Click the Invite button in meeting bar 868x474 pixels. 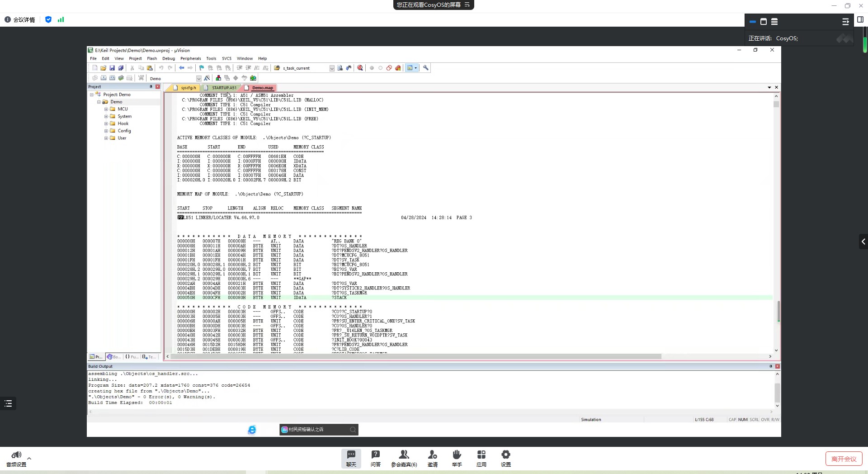(x=433, y=458)
